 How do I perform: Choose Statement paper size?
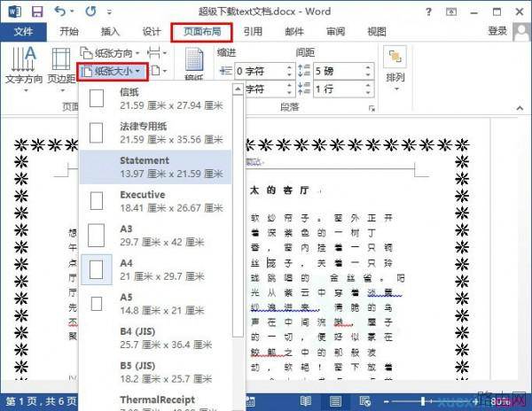156,167
